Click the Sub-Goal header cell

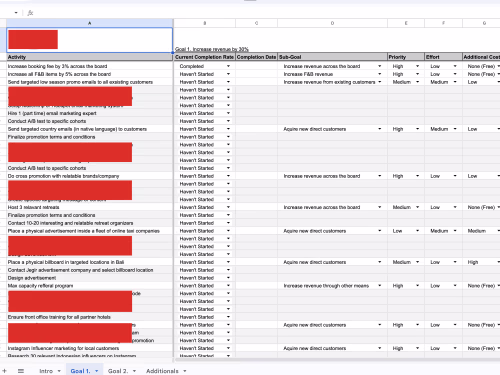(332, 57)
